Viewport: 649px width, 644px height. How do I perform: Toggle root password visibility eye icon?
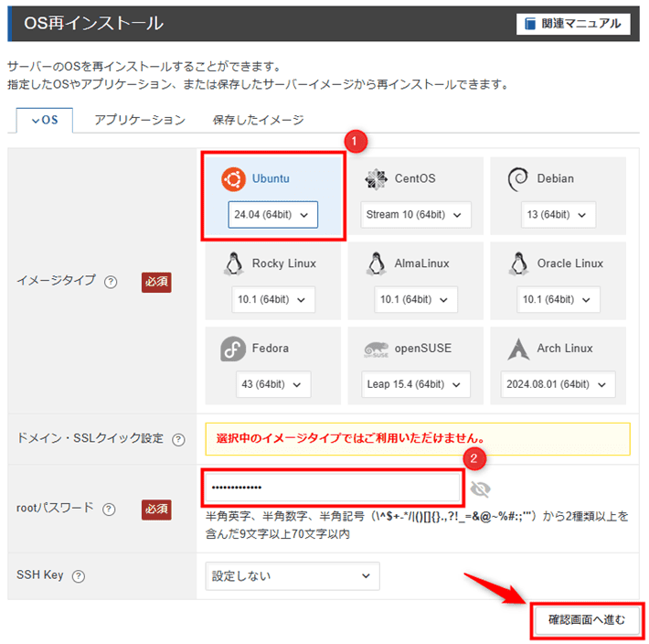(x=481, y=489)
